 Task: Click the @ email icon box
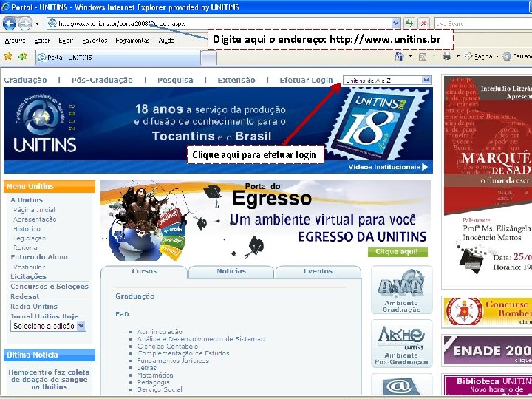pyautogui.click(x=402, y=386)
